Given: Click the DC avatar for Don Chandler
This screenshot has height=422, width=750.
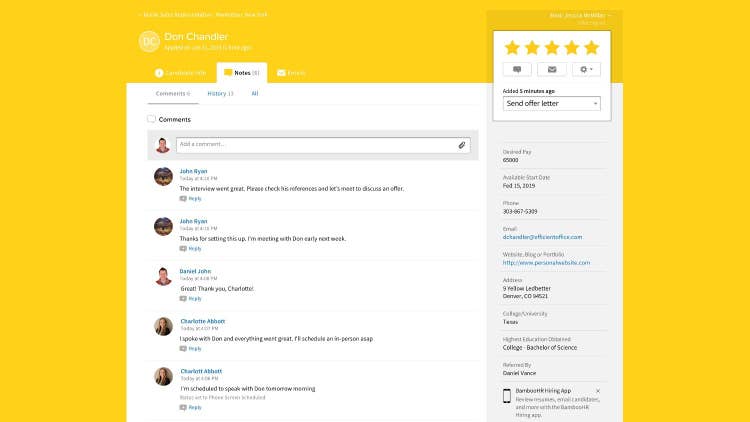Looking at the screenshot, I should [149, 41].
